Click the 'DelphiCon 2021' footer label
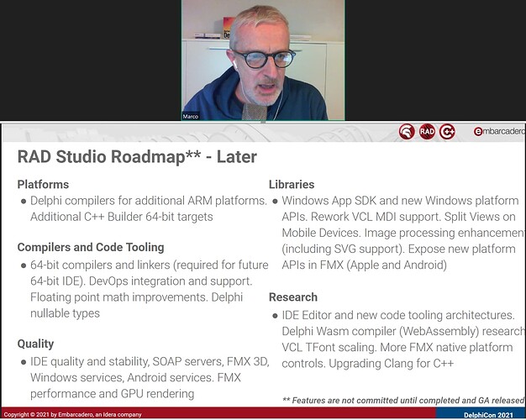This screenshot has width=526, height=420. 488,415
